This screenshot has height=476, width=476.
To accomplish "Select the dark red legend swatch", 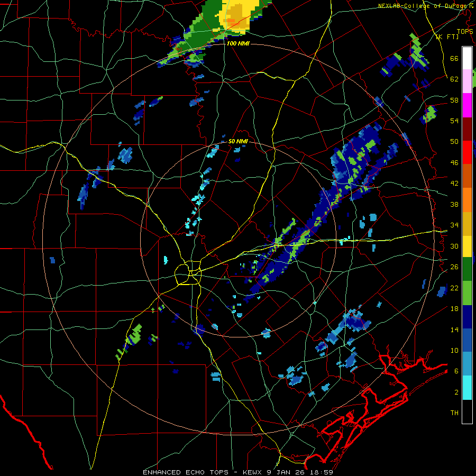I will [x=467, y=129].
